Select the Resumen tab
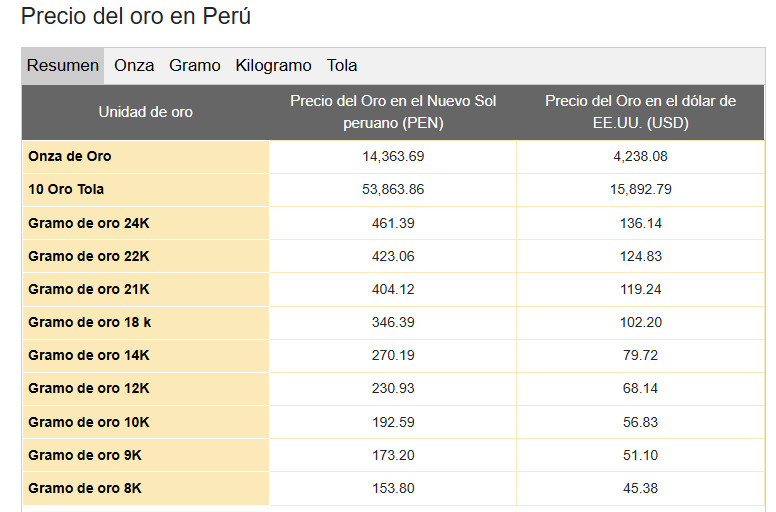This screenshot has height=512, width=776. click(63, 66)
